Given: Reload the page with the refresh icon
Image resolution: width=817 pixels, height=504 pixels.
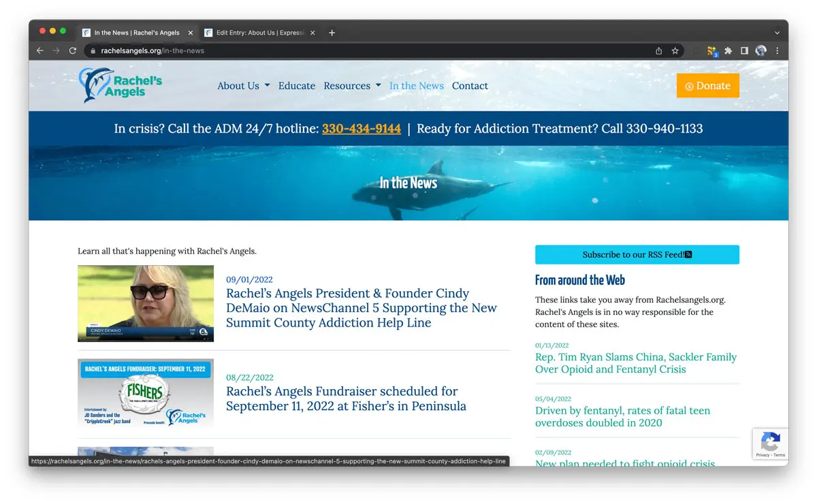Looking at the screenshot, I should 73,50.
